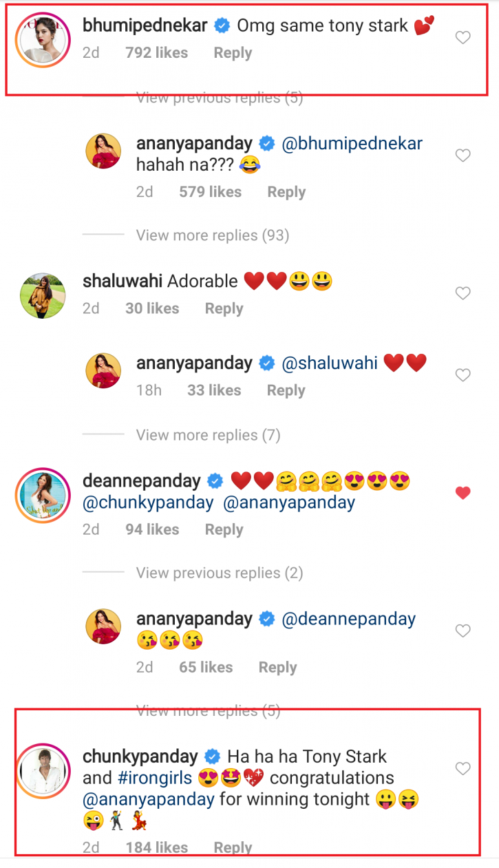Image resolution: width=499 pixels, height=868 pixels.
Task: Expand 'View more replies (93)'
Action: 212,235
